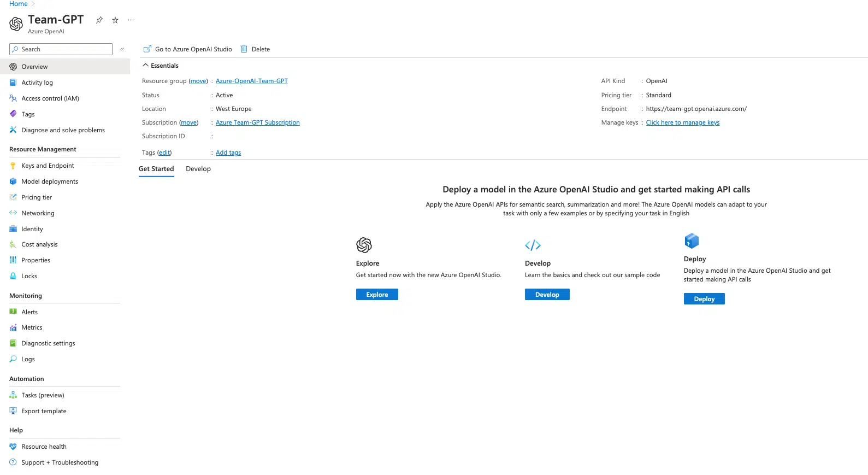Click the Pricing tier icon in the sidebar
The image size is (868, 475).
tap(13, 197)
